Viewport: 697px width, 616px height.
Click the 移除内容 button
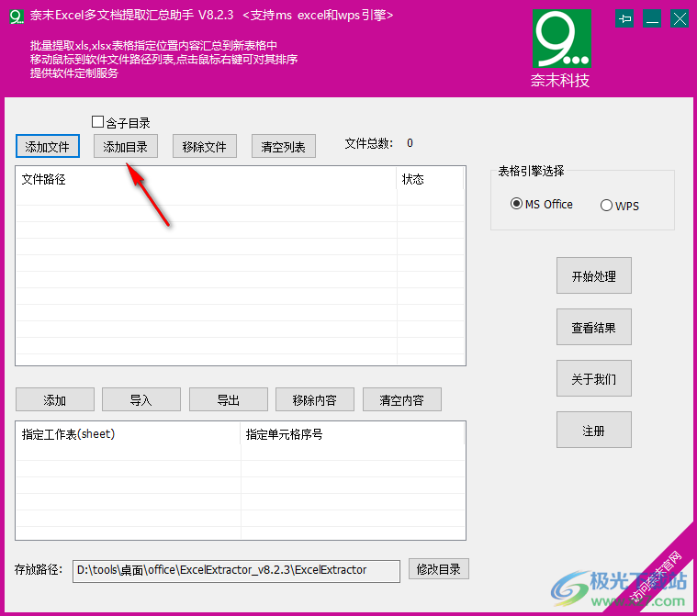pyautogui.click(x=315, y=399)
